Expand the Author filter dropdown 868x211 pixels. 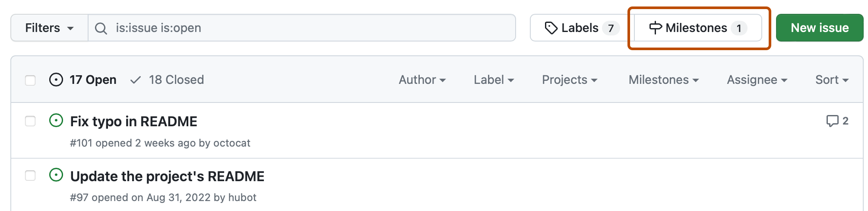coord(422,80)
